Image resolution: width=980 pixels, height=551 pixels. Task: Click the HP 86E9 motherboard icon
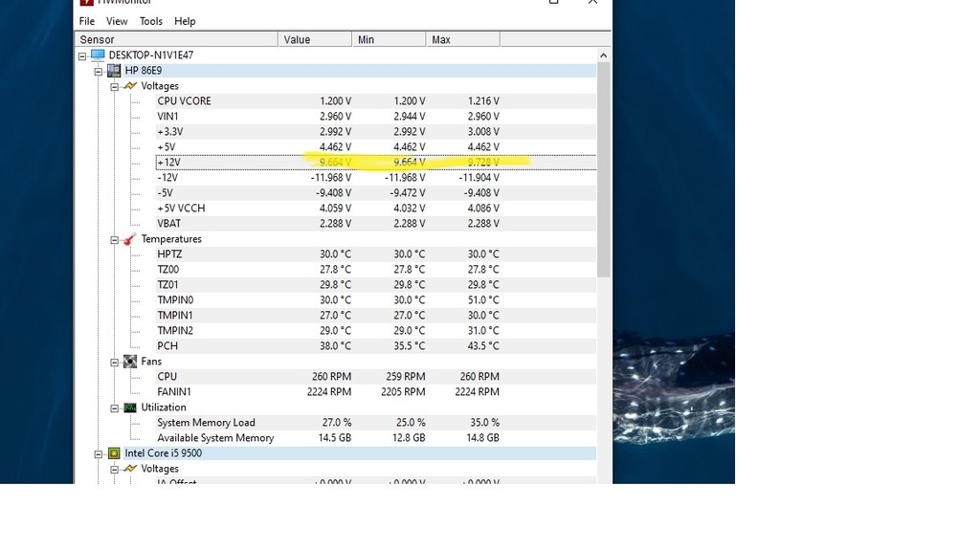(114, 71)
